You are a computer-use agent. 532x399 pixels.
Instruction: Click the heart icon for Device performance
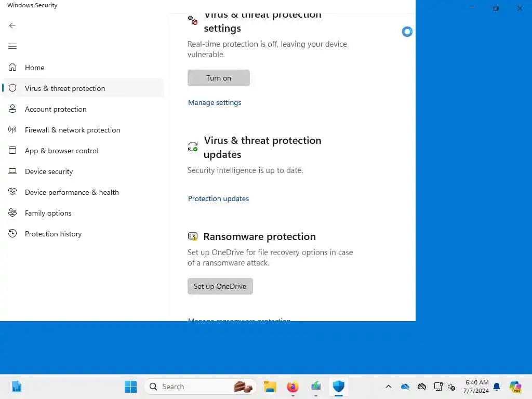[x=12, y=192]
